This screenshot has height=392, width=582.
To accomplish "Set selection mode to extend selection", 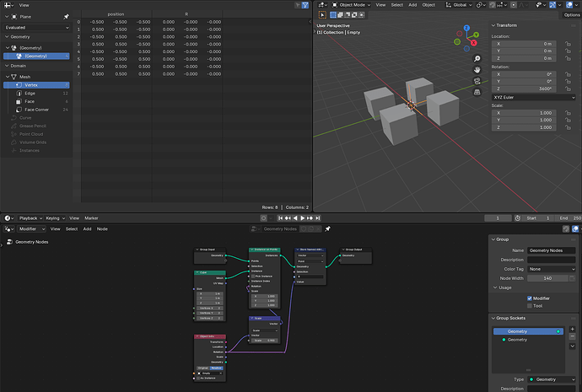I will tap(340, 15).
